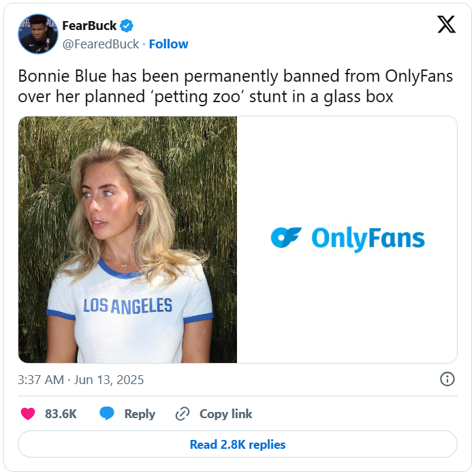Open the @FearedBuck handle link
Viewport: 474px width, 476px height.
pos(101,44)
